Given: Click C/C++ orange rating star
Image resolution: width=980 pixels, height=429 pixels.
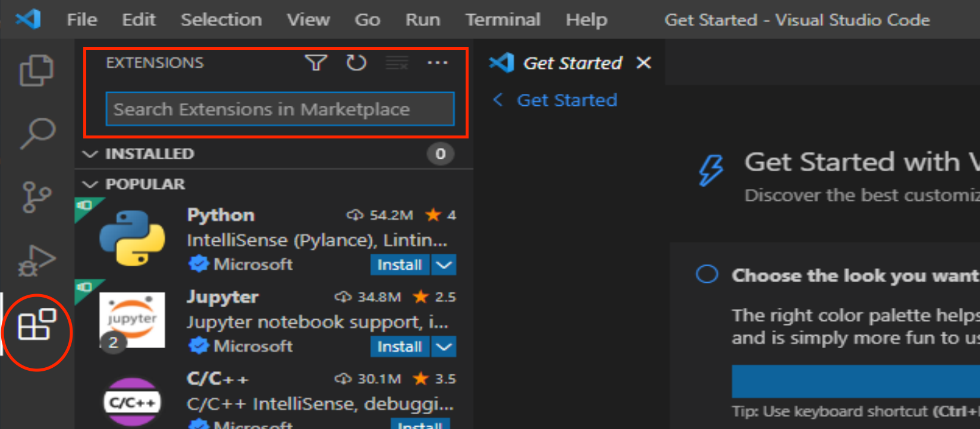Looking at the screenshot, I should [420, 378].
